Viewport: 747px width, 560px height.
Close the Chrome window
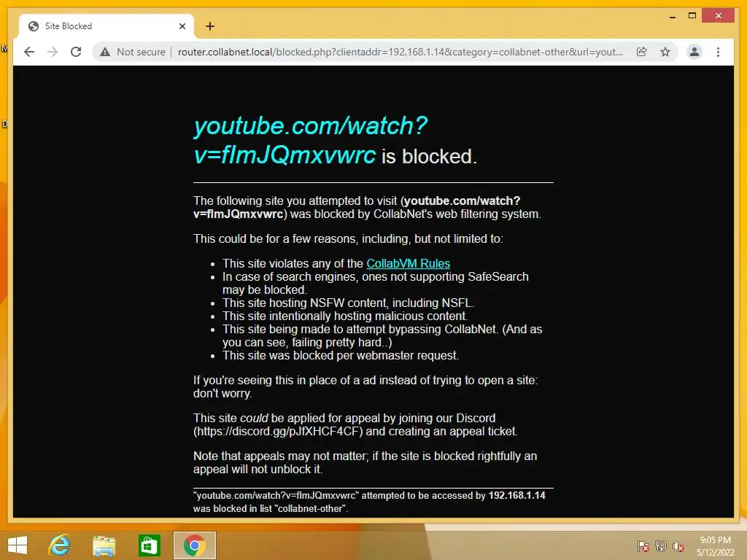coord(719,16)
